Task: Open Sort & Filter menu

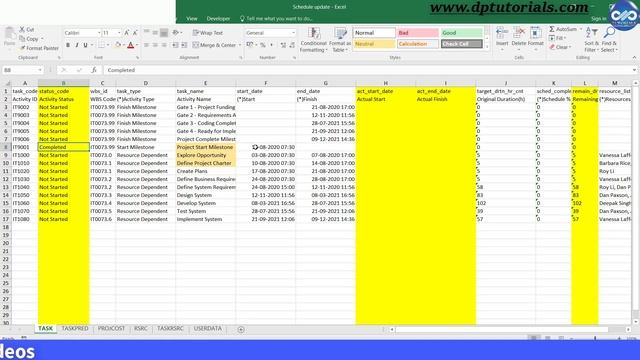Action: (x=591, y=40)
